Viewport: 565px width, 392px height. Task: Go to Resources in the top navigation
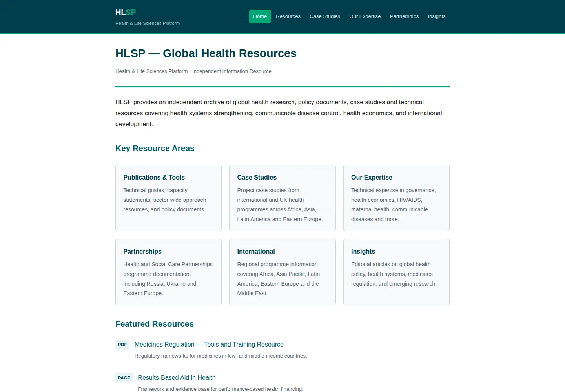[288, 16]
